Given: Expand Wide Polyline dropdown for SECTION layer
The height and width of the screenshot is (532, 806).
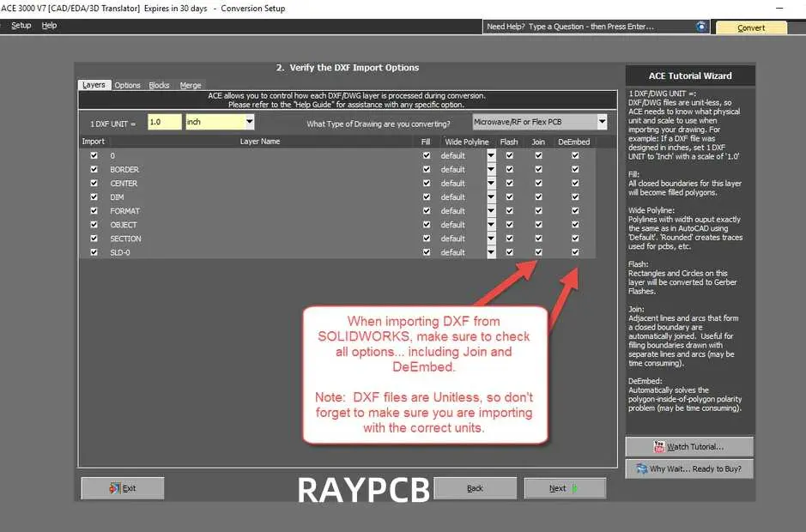Looking at the screenshot, I should coord(491,239).
